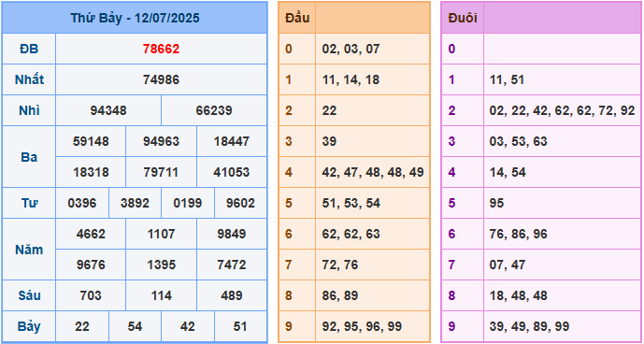Click value 39 in Đầu table row 3
Image resolution: width=644 pixels, height=344 pixels.
(329, 141)
